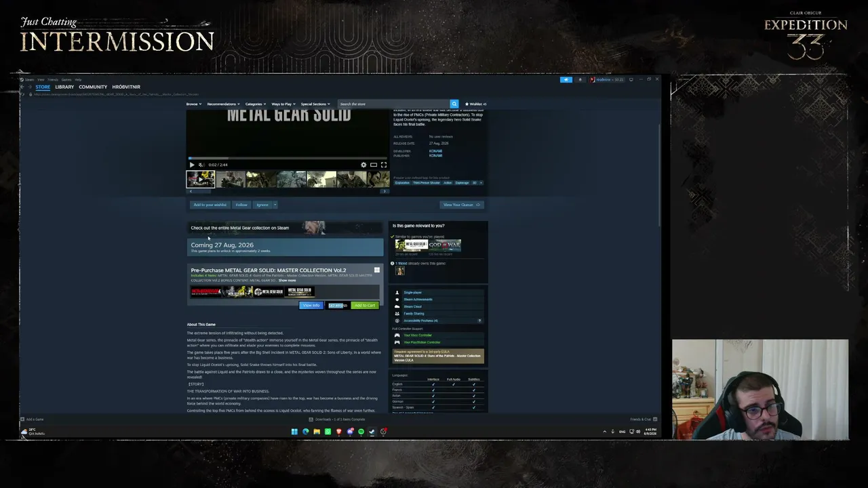The width and height of the screenshot is (868, 488).
Task: Click the Exploration tag
Action: tap(402, 182)
